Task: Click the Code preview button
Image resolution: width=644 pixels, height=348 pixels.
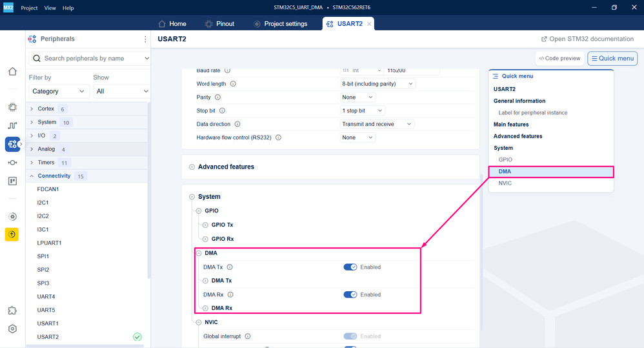Action: (560, 58)
